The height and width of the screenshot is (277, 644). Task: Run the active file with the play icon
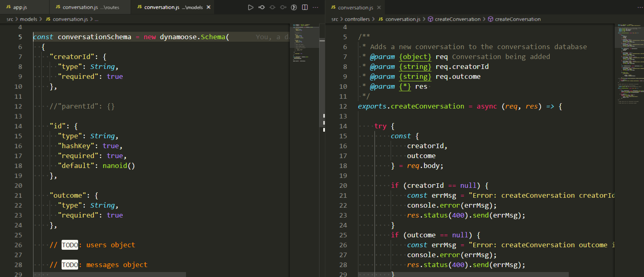tap(250, 7)
